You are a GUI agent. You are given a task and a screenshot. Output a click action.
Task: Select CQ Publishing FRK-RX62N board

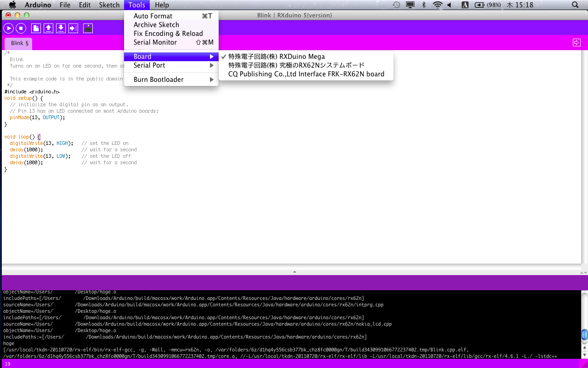coord(306,74)
